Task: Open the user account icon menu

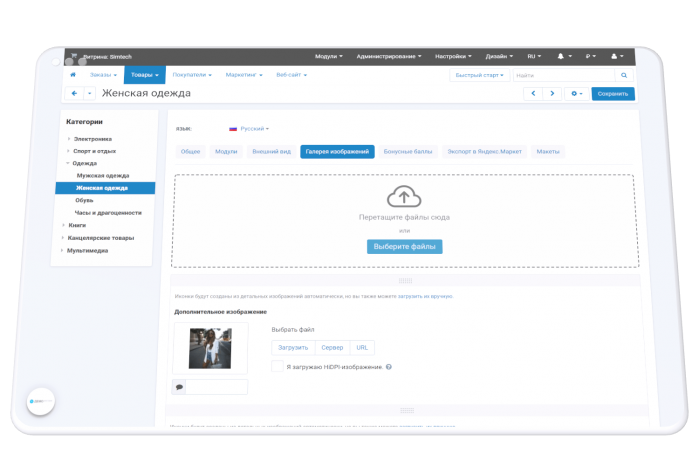Action: [617, 56]
